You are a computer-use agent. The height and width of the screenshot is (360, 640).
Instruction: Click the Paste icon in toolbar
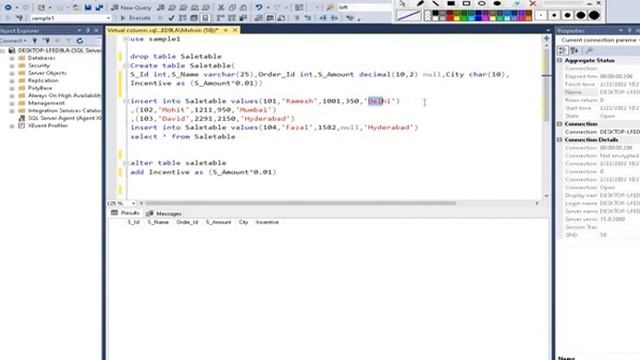pyautogui.click(x=243, y=7)
